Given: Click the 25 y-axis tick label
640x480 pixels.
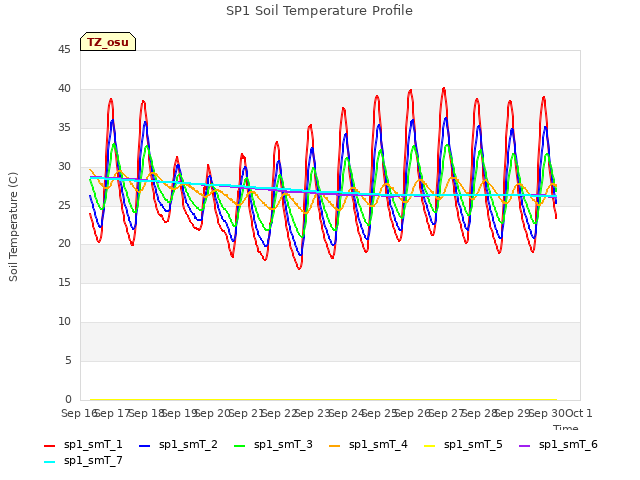Looking at the screenshot, I should pos(64,205).
